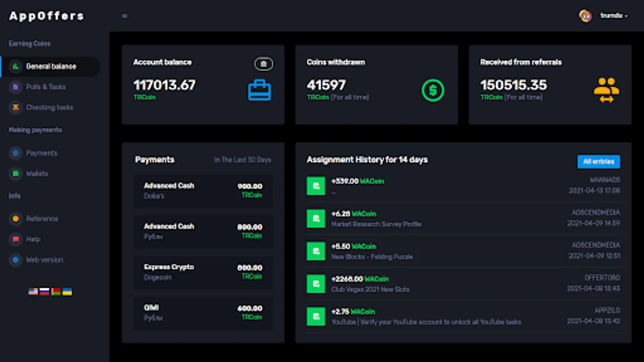Viewport: 644px width, 362px height.
Task: Select General balance icon in sidebar
Action: click(16, 66)
